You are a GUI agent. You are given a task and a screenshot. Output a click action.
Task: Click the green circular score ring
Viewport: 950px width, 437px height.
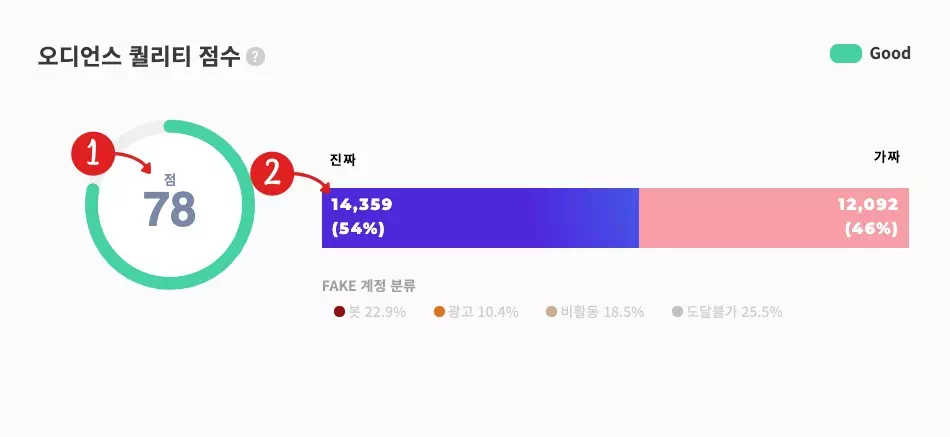click(170, 205)
